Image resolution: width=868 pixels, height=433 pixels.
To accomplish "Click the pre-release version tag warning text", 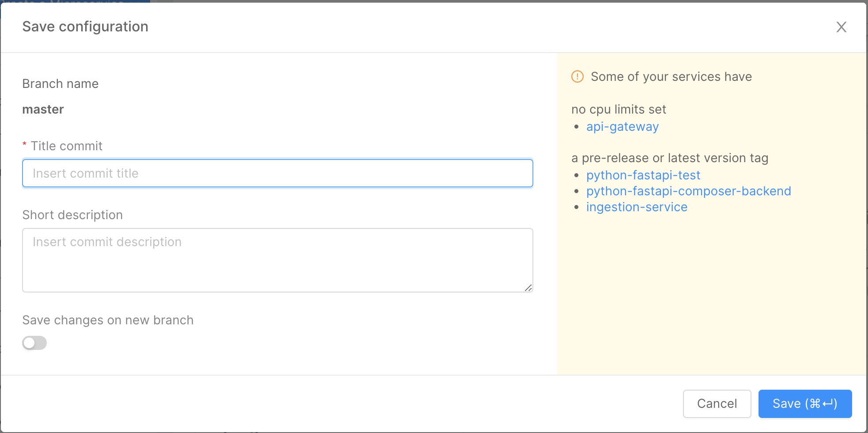I will click(671, 158).
